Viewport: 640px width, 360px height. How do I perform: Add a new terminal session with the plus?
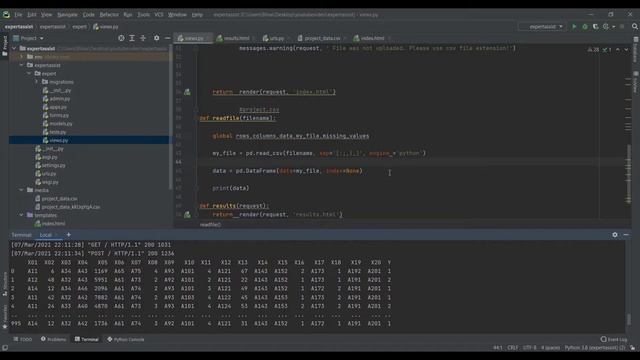[69, 235]
